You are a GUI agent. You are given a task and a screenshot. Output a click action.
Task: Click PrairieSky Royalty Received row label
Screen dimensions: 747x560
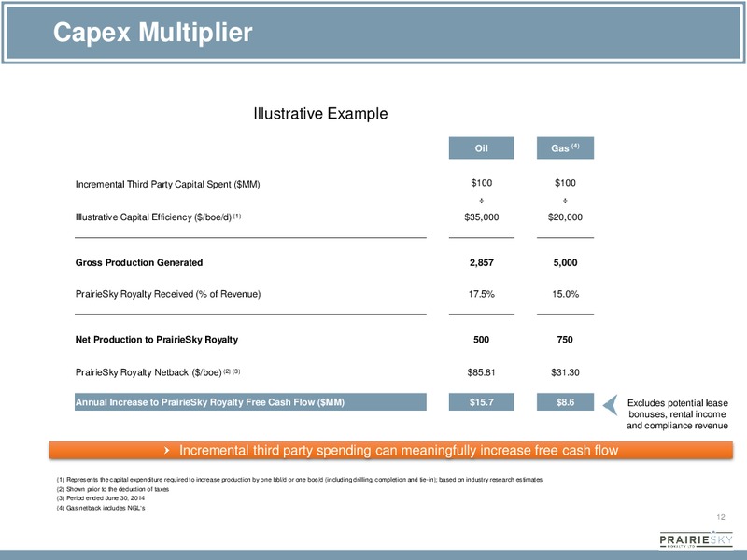pos(168,294)
